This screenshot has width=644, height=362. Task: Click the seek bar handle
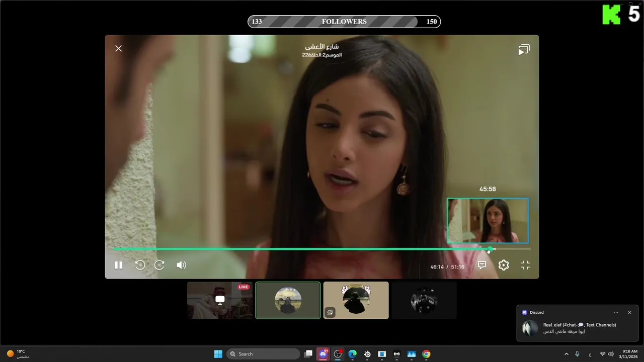click(x=490, y=249)
